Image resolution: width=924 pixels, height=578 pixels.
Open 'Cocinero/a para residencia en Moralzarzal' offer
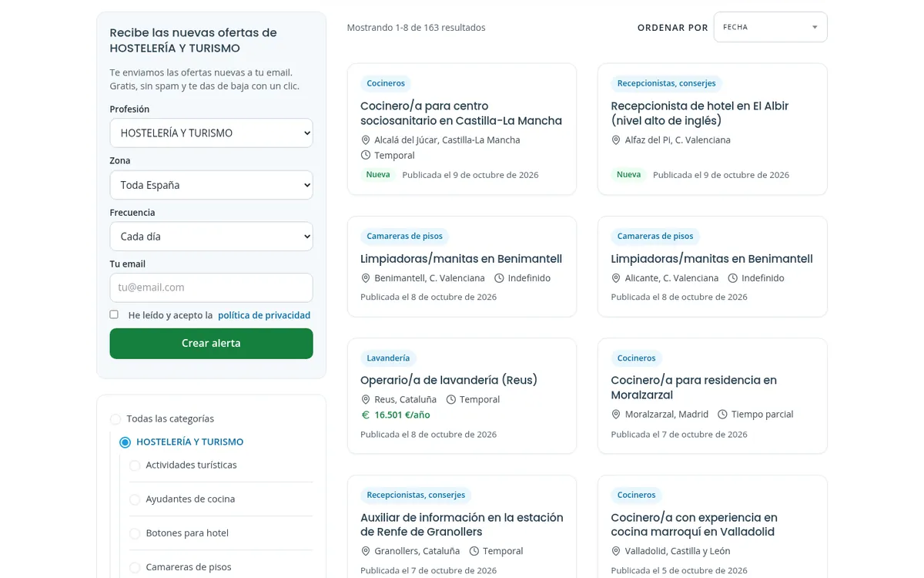coord(694,388)
